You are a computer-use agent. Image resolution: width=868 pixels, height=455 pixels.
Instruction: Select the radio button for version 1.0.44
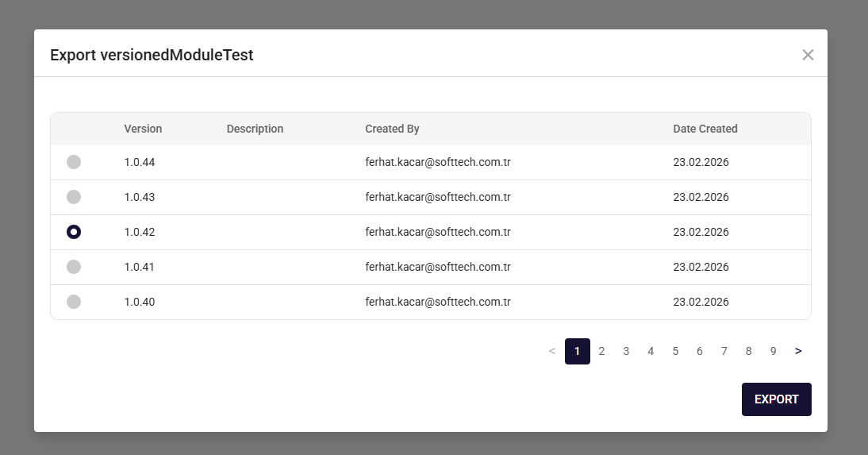click(74, 162)
